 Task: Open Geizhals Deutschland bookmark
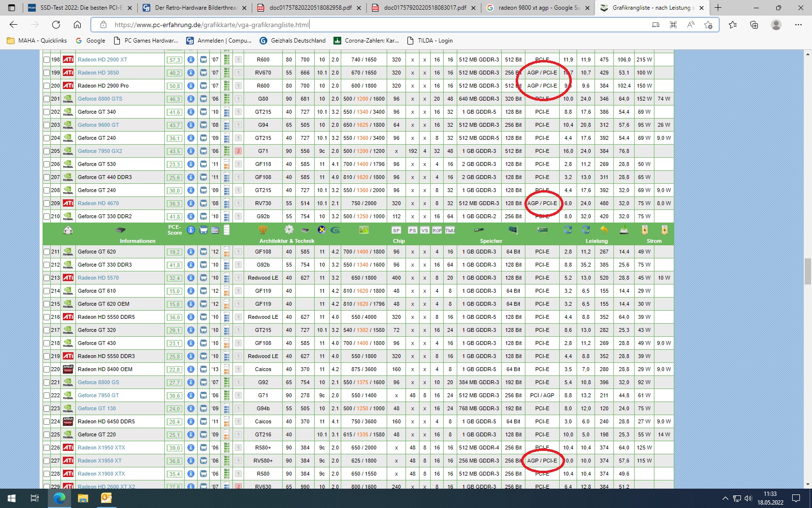pos(292,41)
